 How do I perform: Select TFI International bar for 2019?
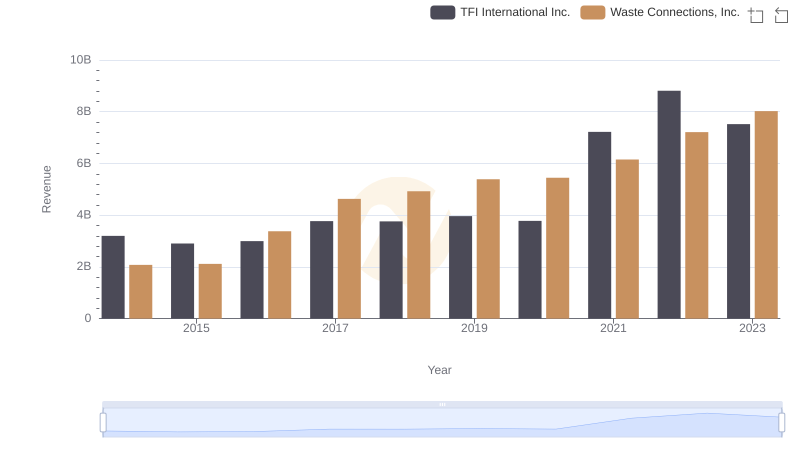461,267
